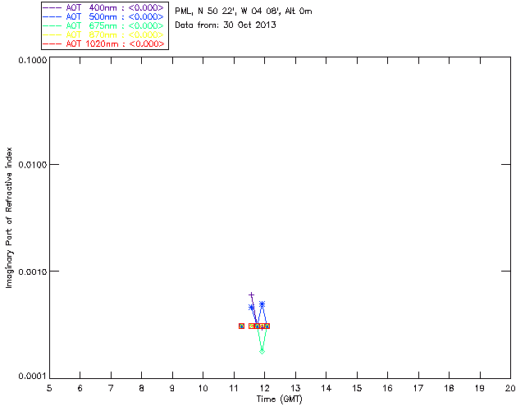The image size is (525, 420).
Task: Click the 0.0100 y-axis tick label
Action: [33, 165]
